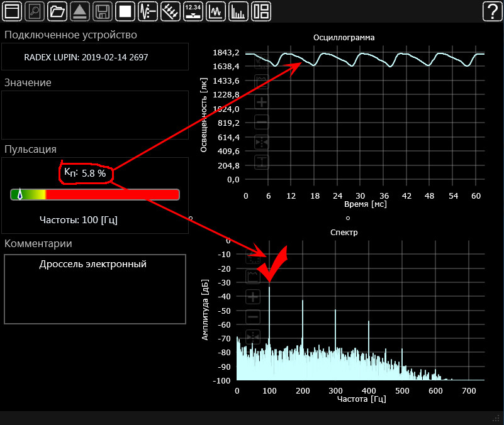Zoom in on the oscillogram with plus
This screenshot has width=504, height=425.
point(262,102)
